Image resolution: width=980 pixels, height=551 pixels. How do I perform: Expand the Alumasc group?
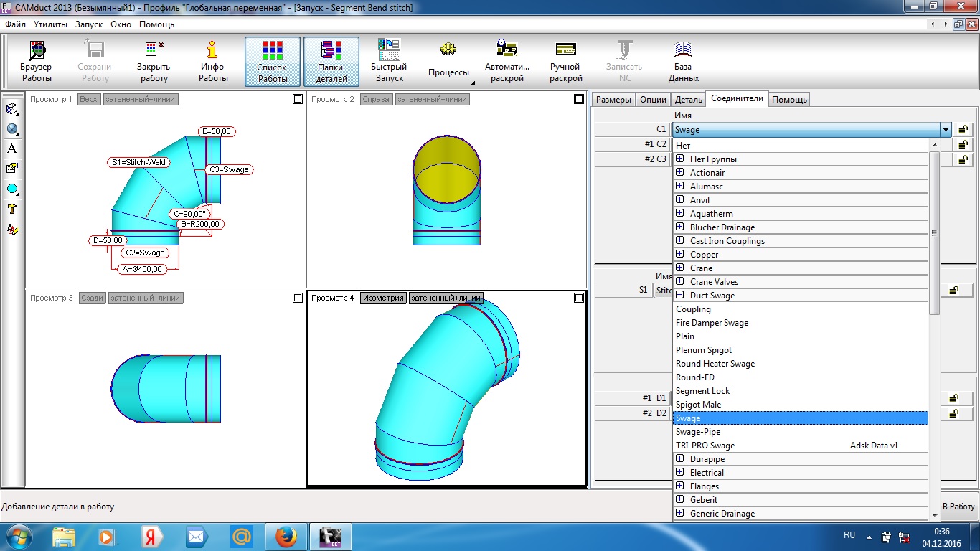tap(680, 186)
